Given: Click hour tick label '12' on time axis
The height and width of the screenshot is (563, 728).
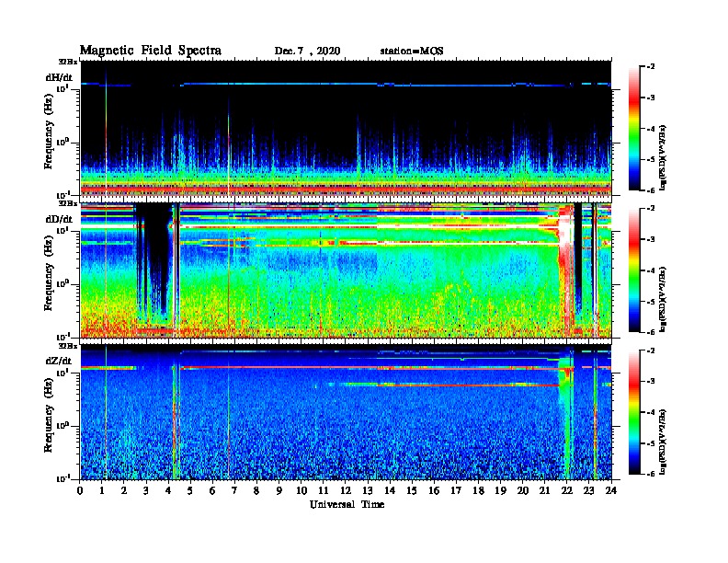Looking at the screenshot, I should click(346, 491).
